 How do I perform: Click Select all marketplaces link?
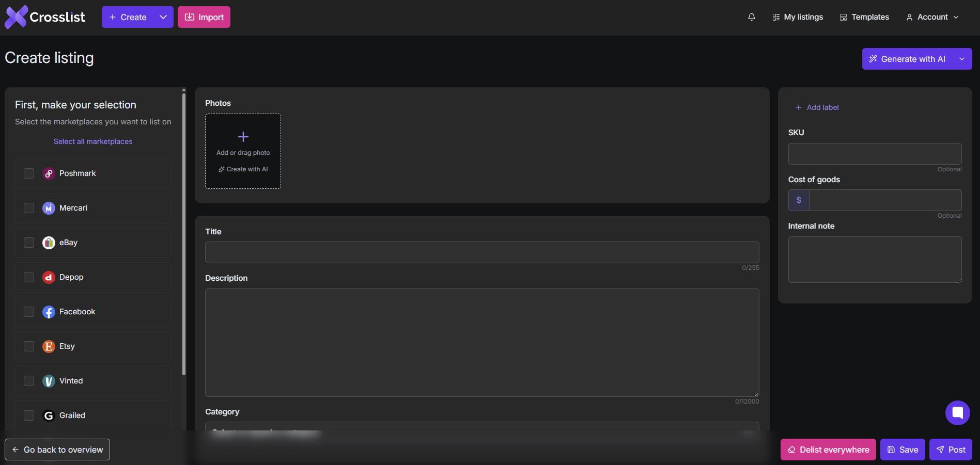(93, 141)
